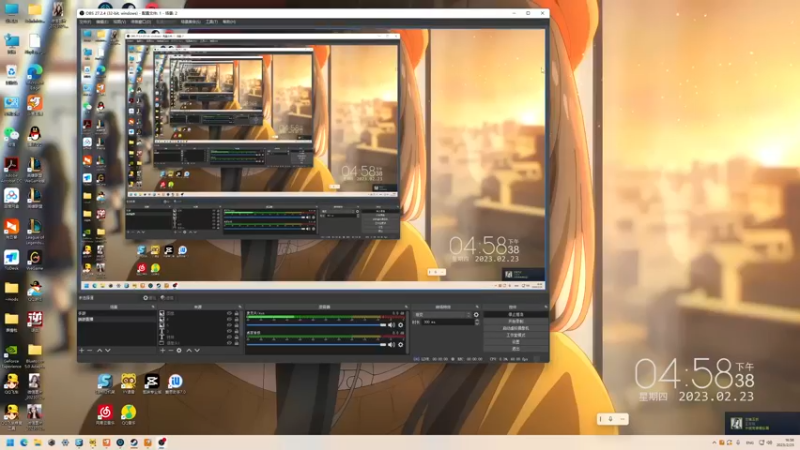Open the 停靠窗口(D) Docks menu
The image size is (800, 450).
coord(141,22)
